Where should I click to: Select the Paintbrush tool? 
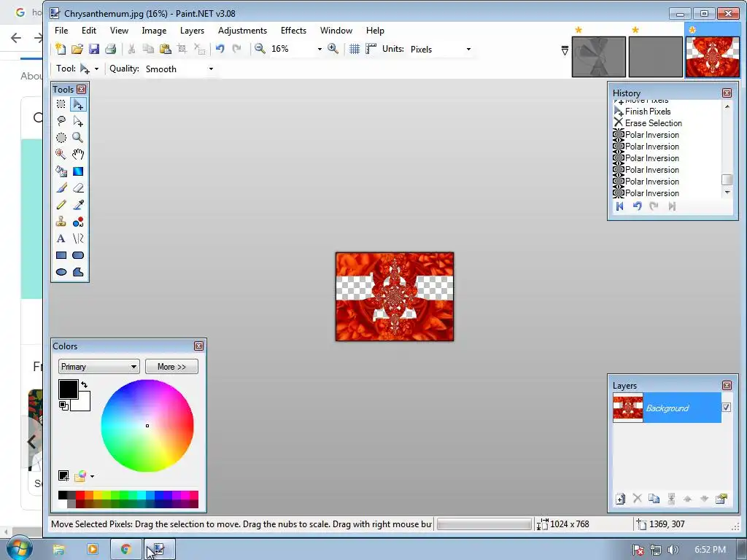click(61, 188)
